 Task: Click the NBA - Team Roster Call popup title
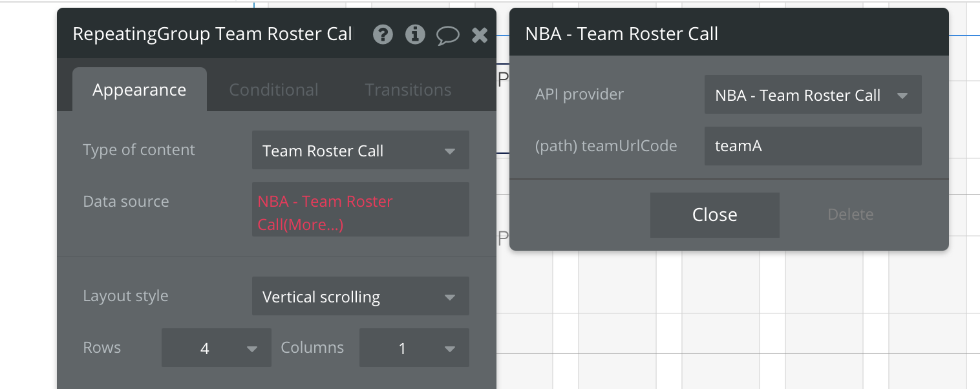click(622, 34)
